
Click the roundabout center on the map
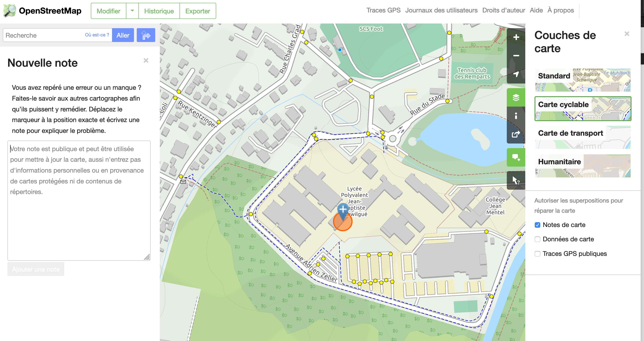(392, 139)
